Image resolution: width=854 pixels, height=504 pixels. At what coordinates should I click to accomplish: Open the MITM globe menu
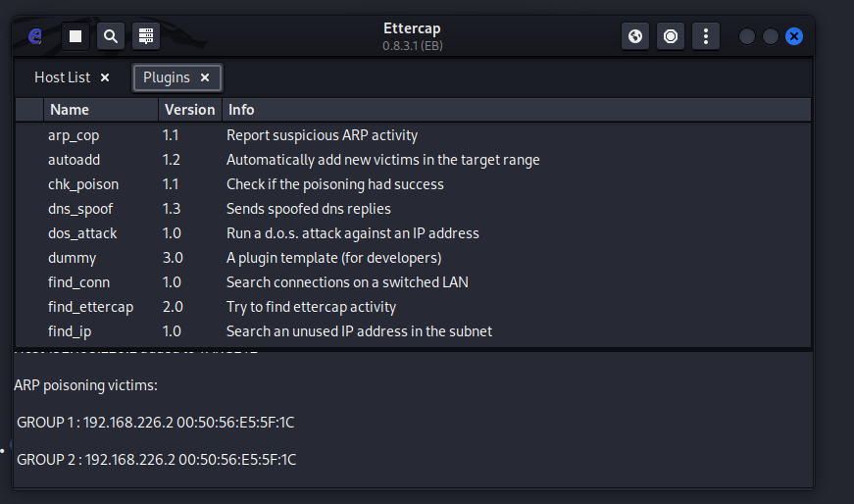[635, 36]
